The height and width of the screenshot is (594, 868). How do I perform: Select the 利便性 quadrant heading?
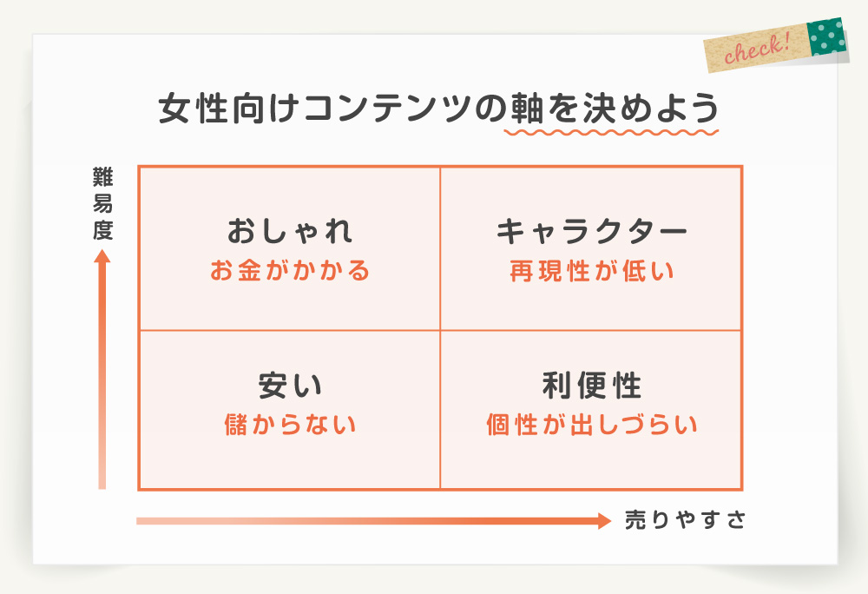pyautogui.click(x=591, y=386)
